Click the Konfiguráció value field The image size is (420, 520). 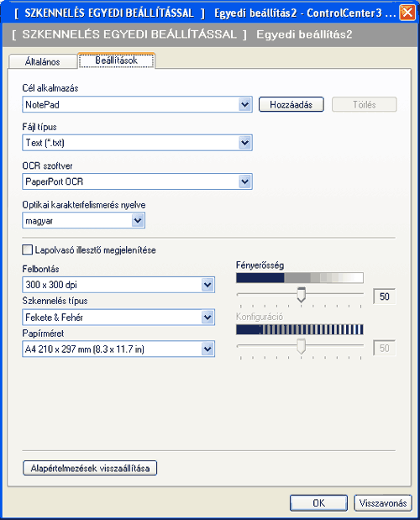pos(384,348)
